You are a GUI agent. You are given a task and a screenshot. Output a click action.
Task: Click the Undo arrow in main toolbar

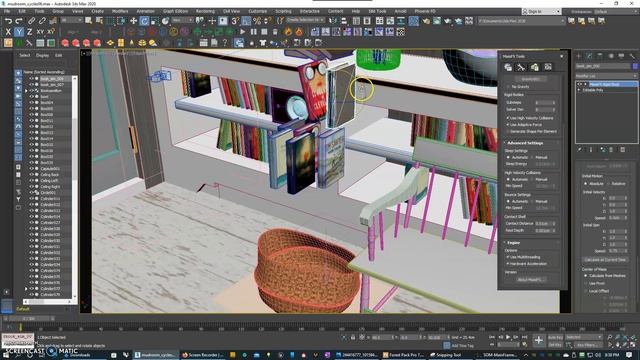point(8,20)
